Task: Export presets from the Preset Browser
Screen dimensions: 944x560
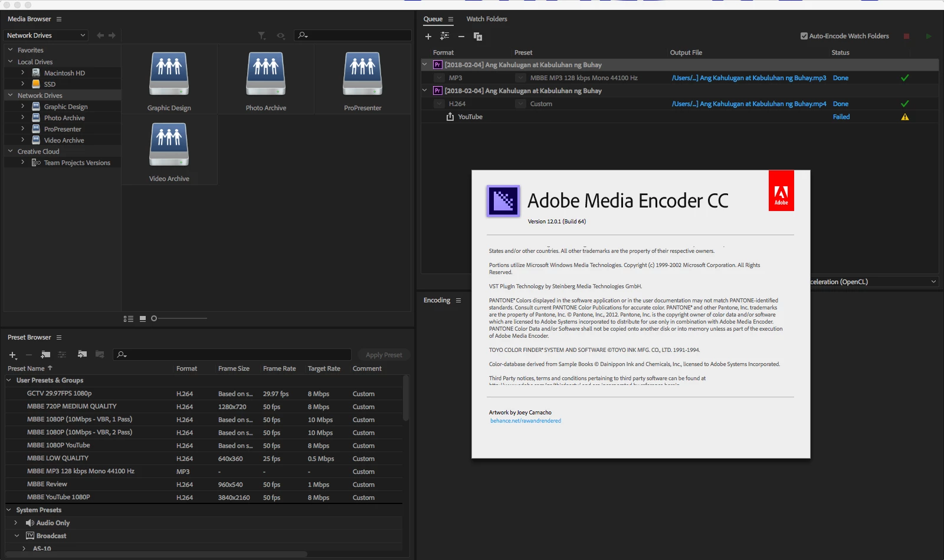Action: coord(100,355)
